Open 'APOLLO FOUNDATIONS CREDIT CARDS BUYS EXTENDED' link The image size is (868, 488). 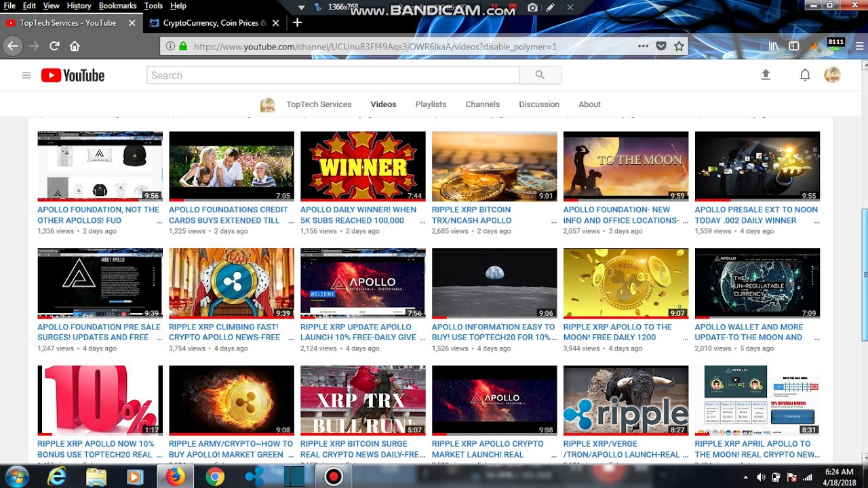coord(231,215)
